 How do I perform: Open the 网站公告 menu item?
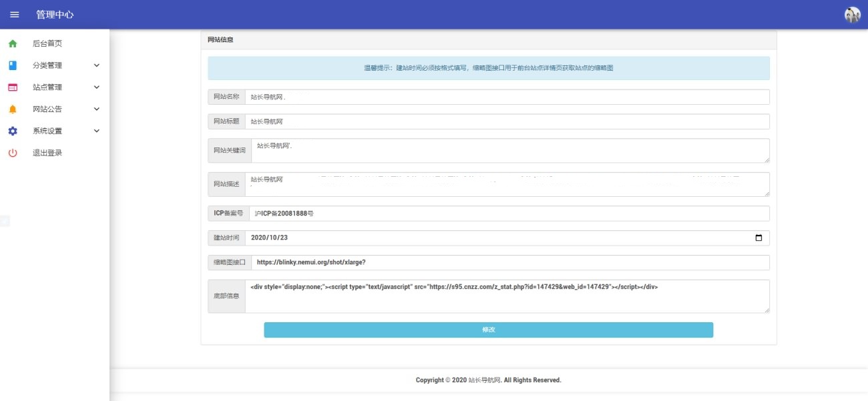(55, 109)
